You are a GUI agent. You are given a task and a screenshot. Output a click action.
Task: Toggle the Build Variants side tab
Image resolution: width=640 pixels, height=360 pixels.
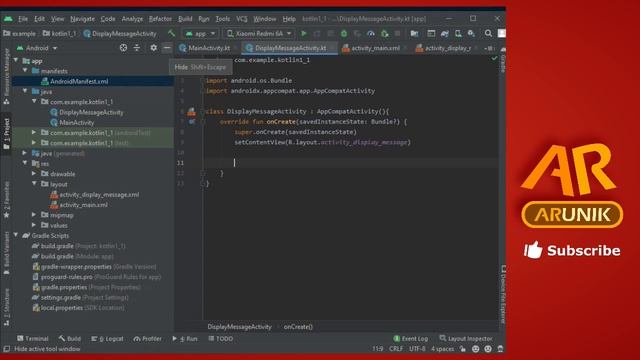click(6, 253)
